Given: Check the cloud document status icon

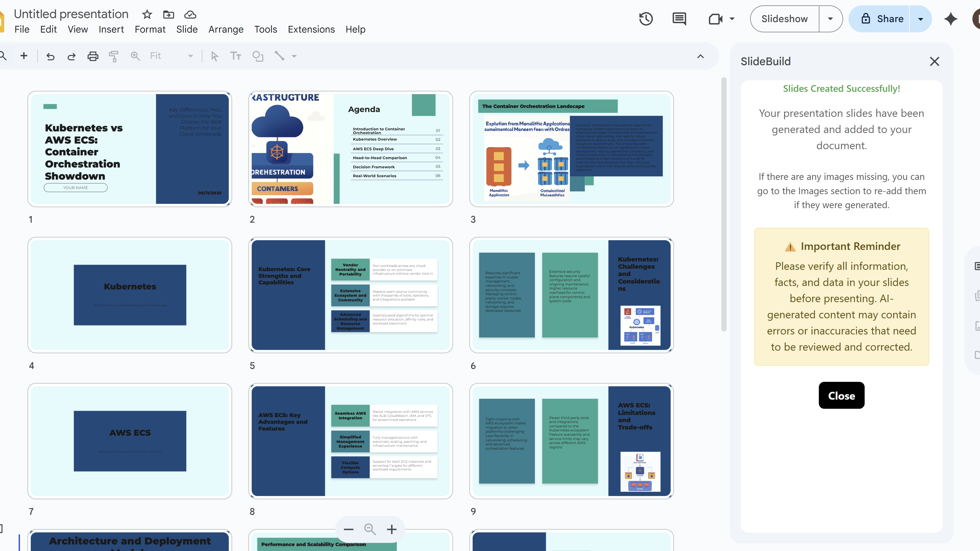Looking at the screenshot, I should 190,15.
